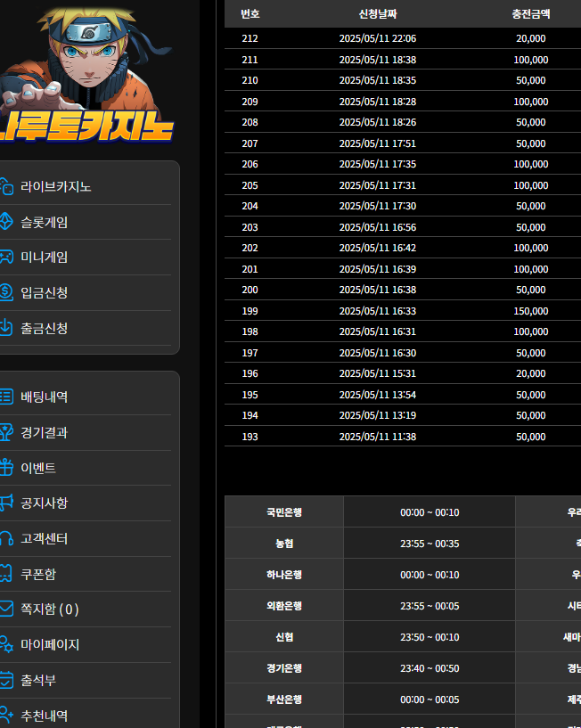Select deposit row number 212
This screenshot has width=581, height=728.
coord(402,38)
